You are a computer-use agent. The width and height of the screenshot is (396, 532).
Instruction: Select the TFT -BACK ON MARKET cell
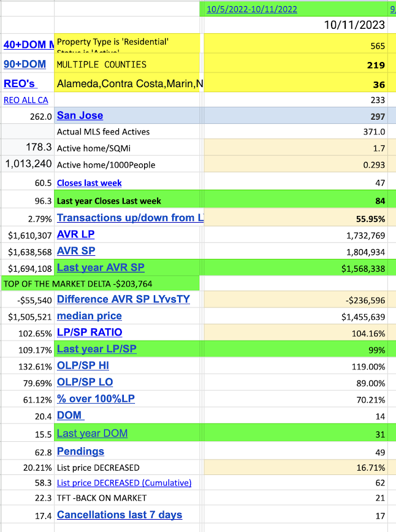pos(127,498)
